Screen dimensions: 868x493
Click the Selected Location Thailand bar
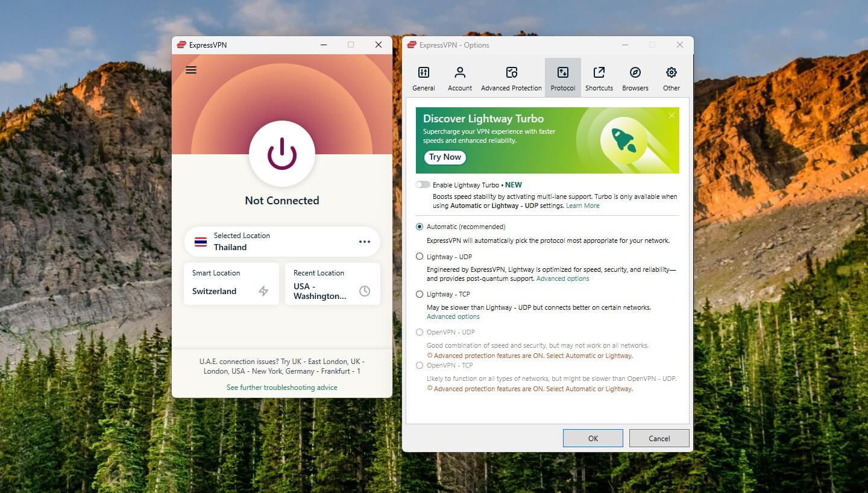pos(282,242)
